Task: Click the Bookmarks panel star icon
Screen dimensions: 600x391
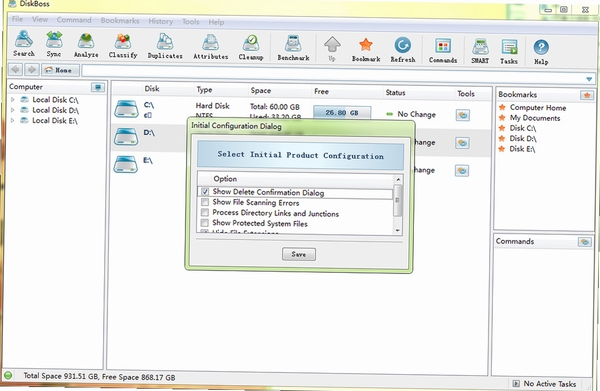Action: [587, 95]
